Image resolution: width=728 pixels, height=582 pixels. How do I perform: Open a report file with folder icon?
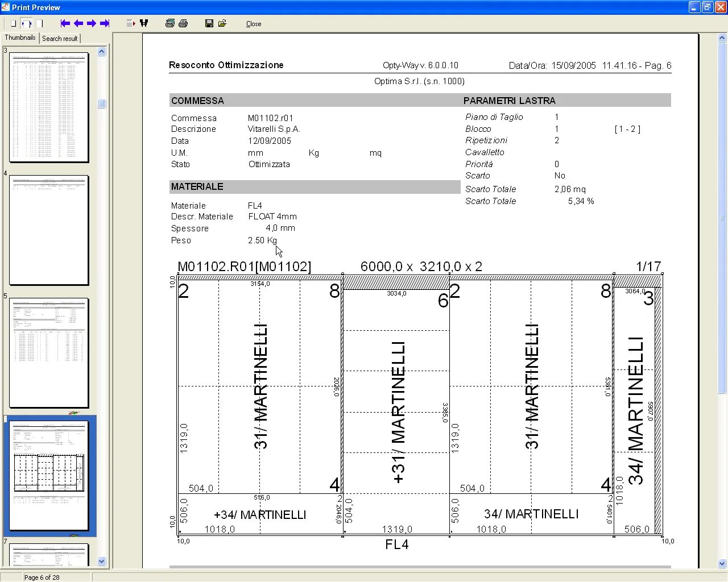[x=222, y=23]
